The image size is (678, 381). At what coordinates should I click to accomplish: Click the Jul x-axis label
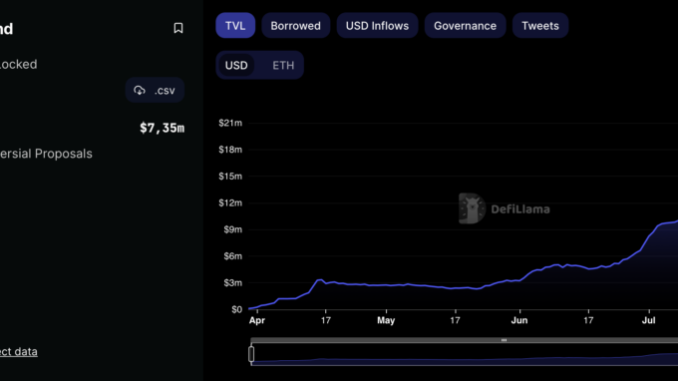tap(649, 320)
